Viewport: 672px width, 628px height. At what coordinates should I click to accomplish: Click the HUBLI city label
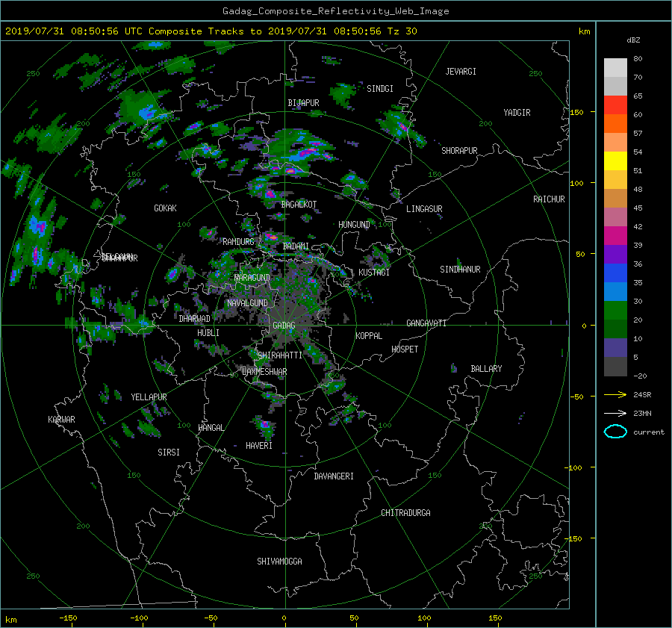click(208, 333)
